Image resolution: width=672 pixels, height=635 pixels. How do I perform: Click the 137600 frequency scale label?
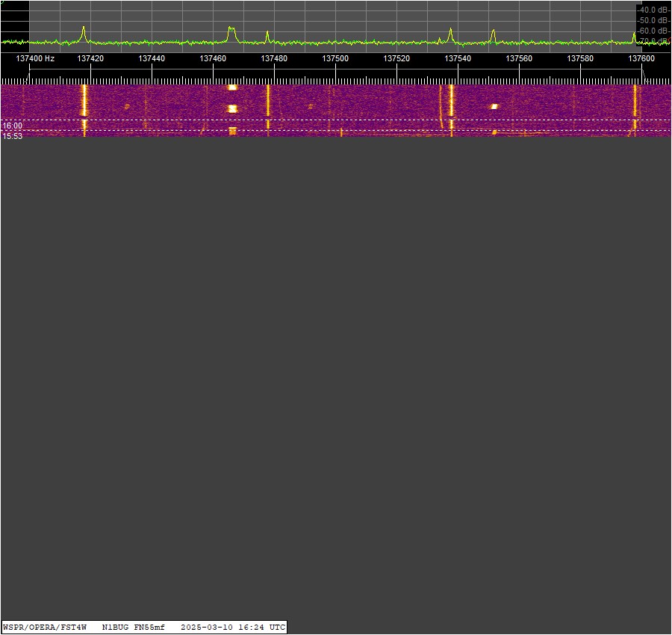coord(641,58)
